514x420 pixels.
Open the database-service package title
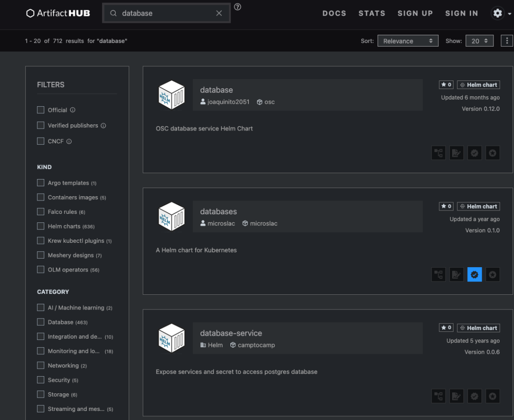pyautogui.click(x=231, y=333)
